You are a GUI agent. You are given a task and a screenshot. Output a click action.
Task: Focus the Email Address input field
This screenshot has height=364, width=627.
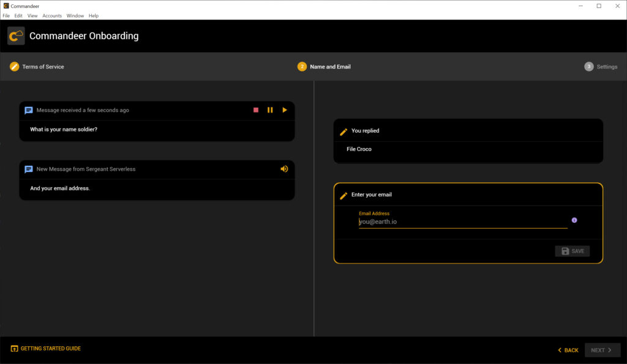click(x=463, y=221)
